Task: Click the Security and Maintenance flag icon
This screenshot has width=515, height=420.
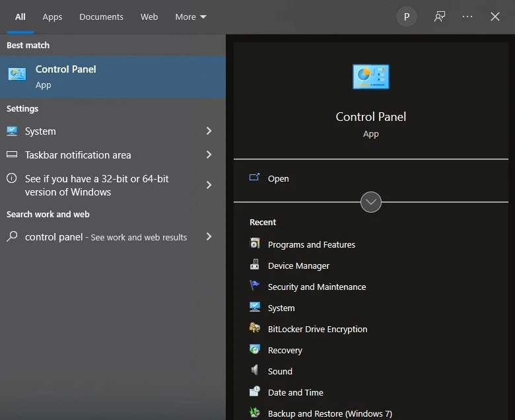Action: [255, 287]
